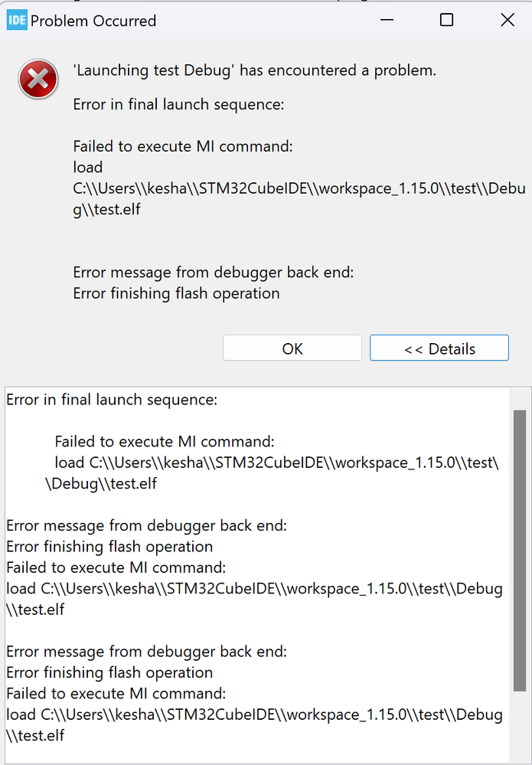The width and height of the screenshot is (532, 765).
Task: Collapse the error details with Details button
Action: point(439,348)
